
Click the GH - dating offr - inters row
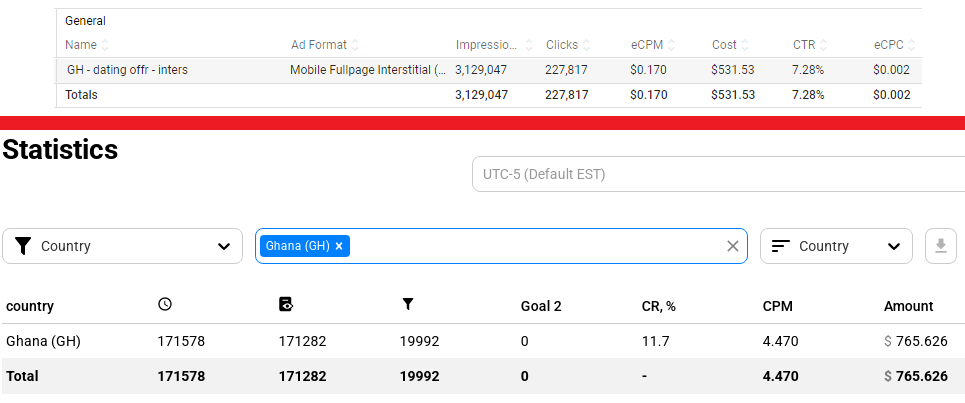pos(128,70)
